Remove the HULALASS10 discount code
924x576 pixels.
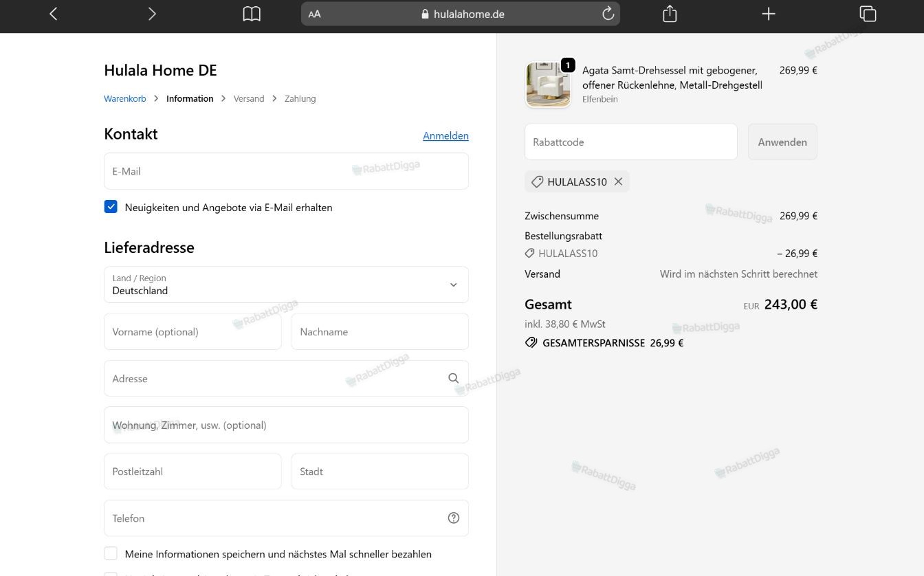pos(618,181)
